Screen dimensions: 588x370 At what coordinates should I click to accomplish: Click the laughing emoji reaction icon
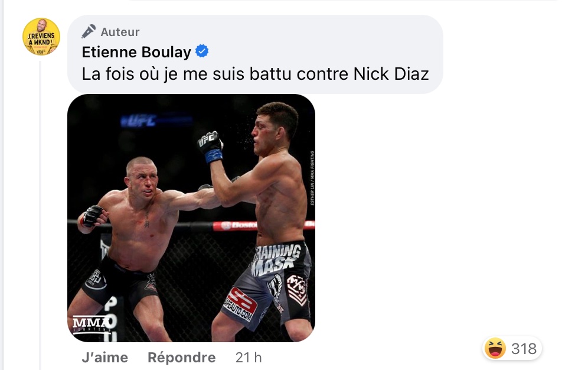coord(495,348)
